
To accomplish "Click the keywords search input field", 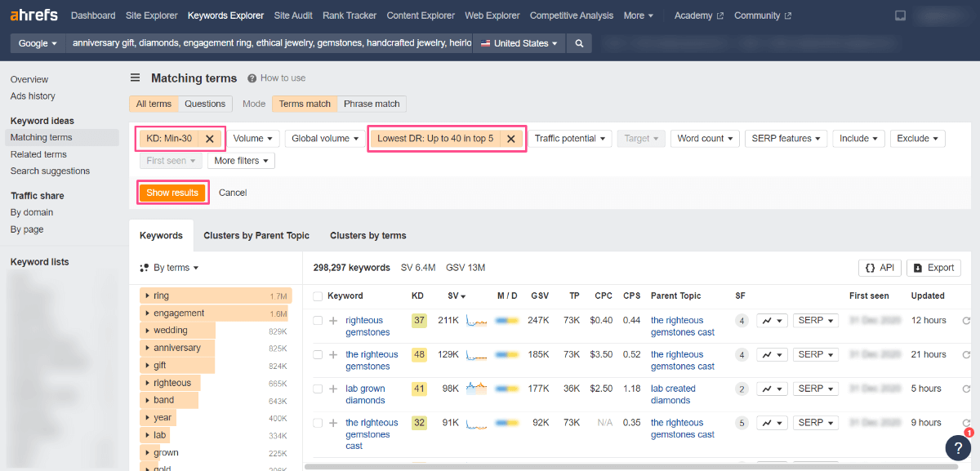I will 269,43.
